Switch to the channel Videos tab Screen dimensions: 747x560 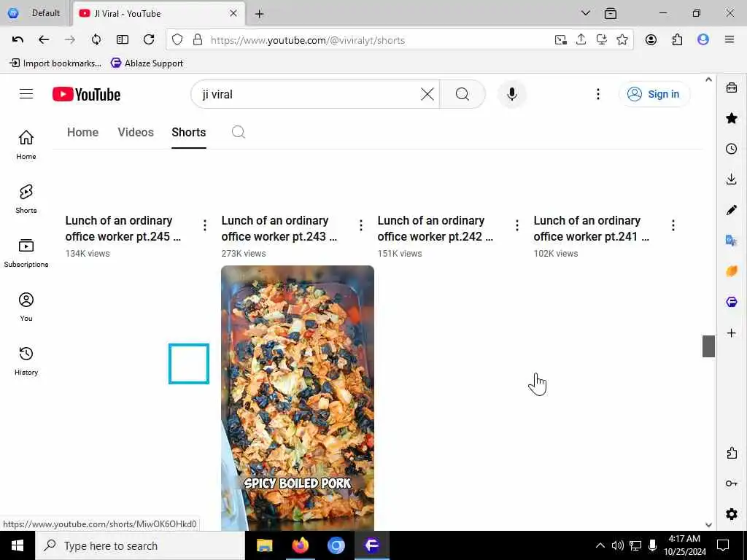point(136,133)
